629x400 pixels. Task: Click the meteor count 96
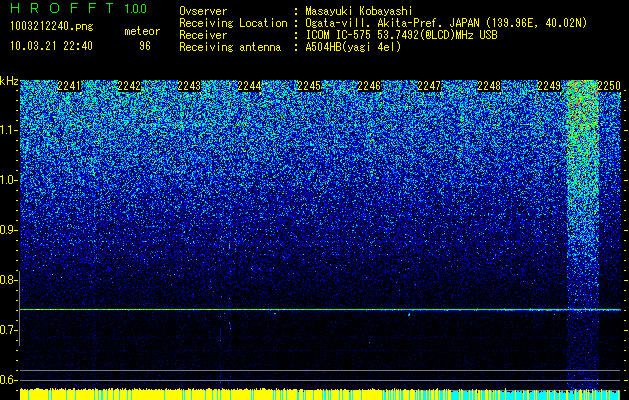tap(145, 46)
